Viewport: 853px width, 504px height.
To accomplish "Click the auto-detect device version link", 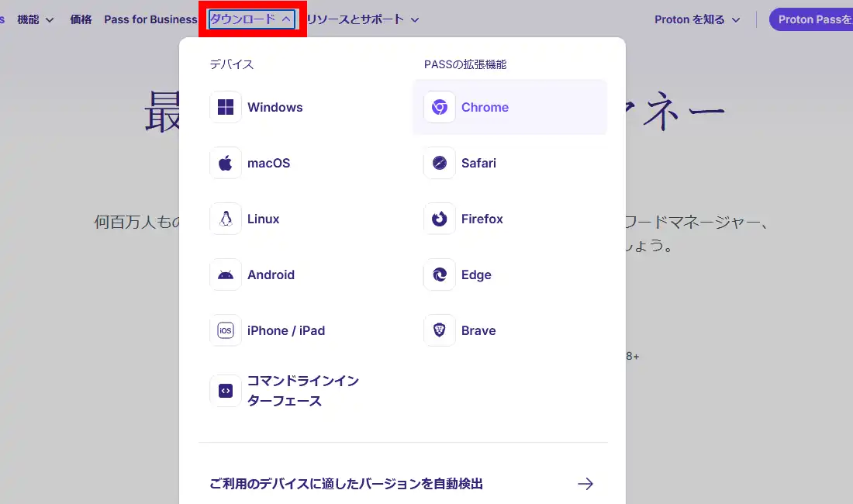I will click(346, 484).
